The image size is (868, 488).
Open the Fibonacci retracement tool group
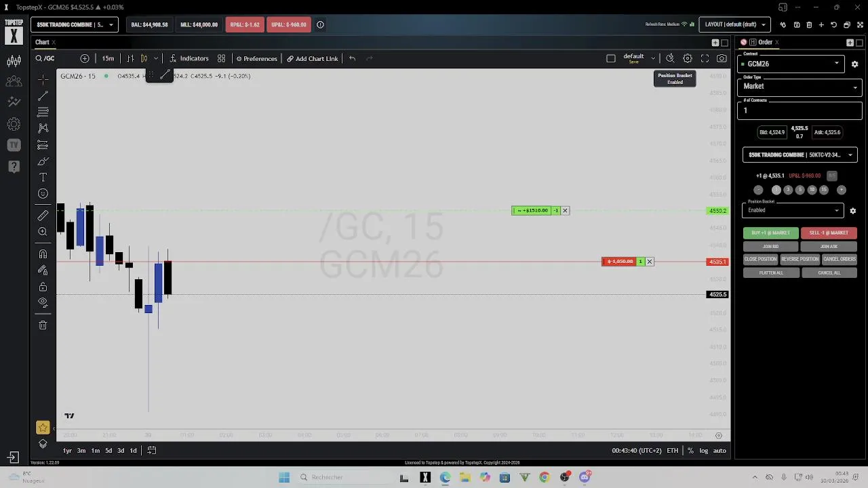click(43, 112)
